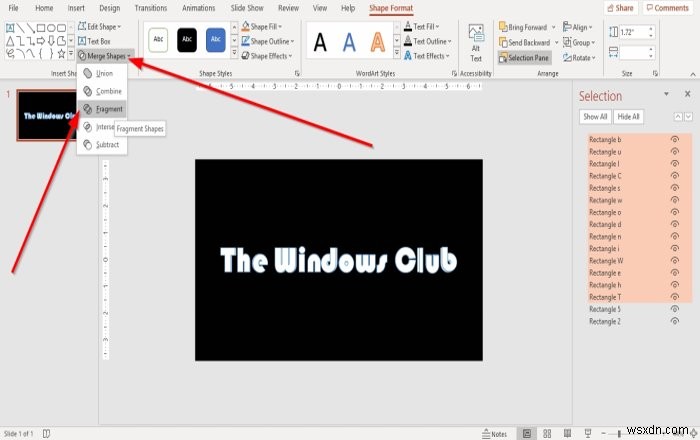Open Text Outline options

click(x=428, y=42)
